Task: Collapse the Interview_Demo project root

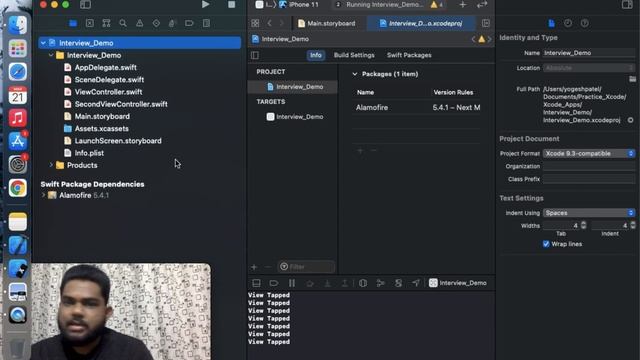Action: click(43, 43)
